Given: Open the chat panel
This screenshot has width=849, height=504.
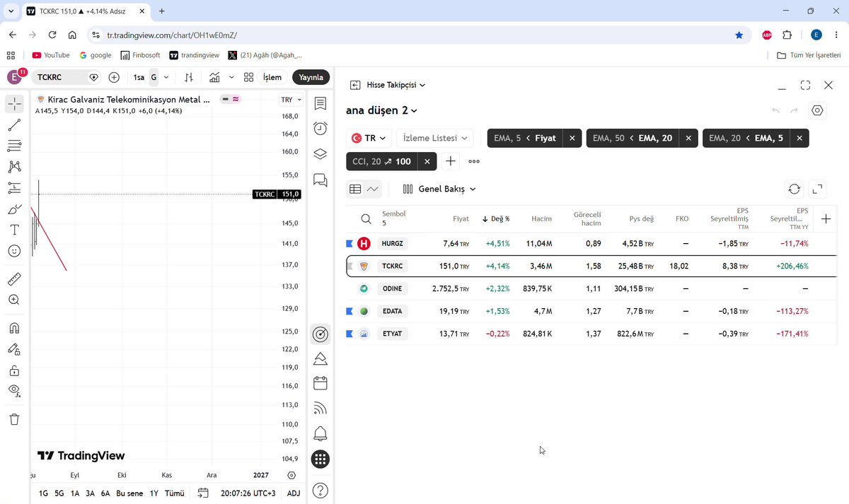Looking at the screenshot, I should click(320, 180).
